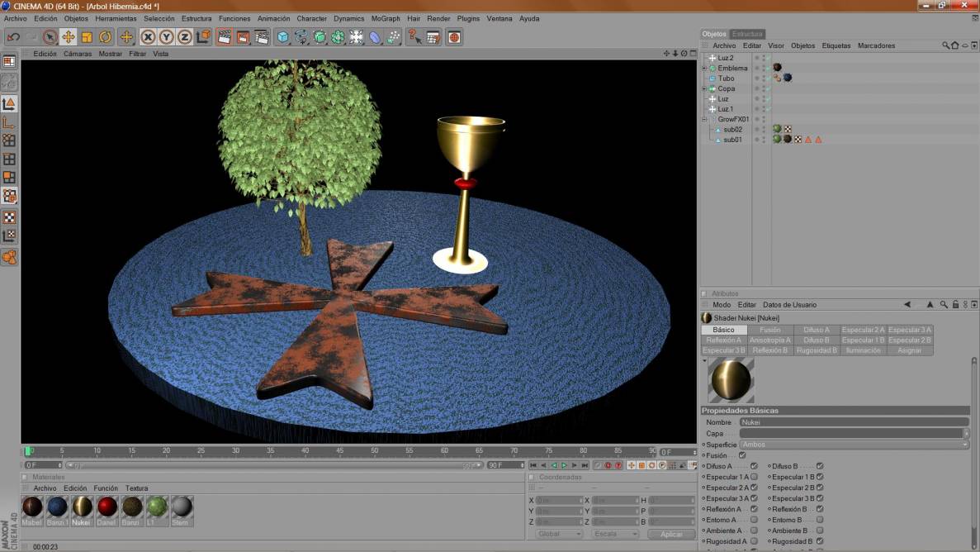Open the Fusión shader tab
This screenshot has height=552, width=980.
[770, 330]
